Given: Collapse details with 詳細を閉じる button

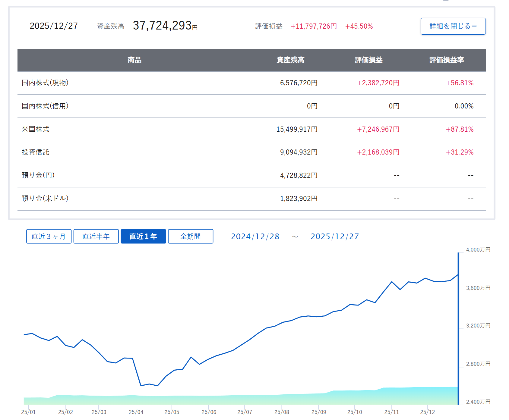Looking at the screenshot, I should pyautogui.click(x=453, y=26).
